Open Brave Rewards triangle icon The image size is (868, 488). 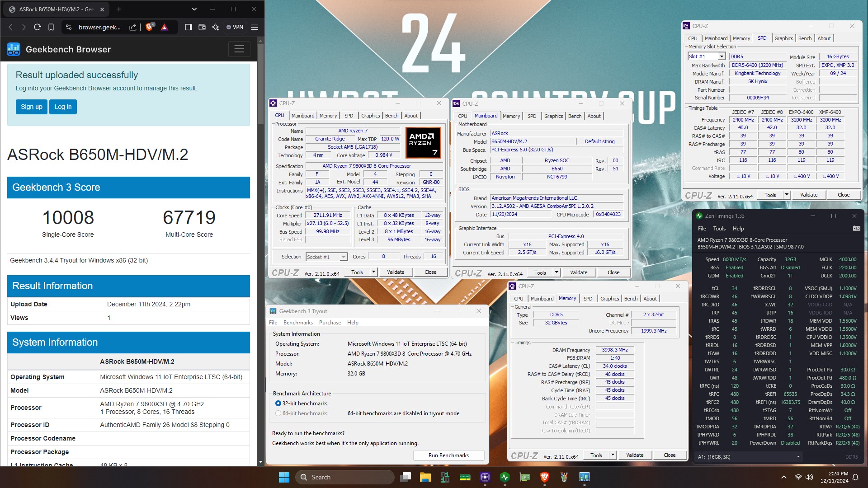(165, 27)
